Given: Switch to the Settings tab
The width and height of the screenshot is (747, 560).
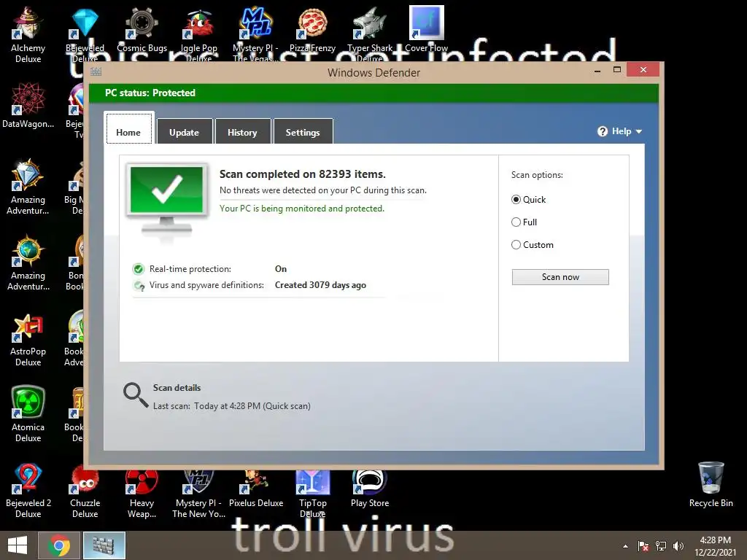Looking at the screenshot, I should click(x=303, y=131).
